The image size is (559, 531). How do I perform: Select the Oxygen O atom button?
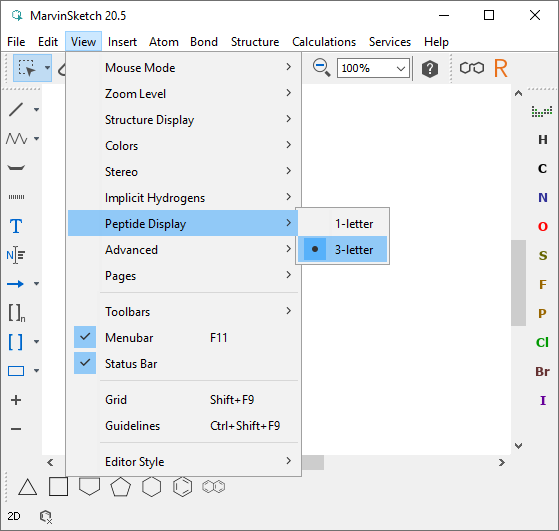coord(543,226)
